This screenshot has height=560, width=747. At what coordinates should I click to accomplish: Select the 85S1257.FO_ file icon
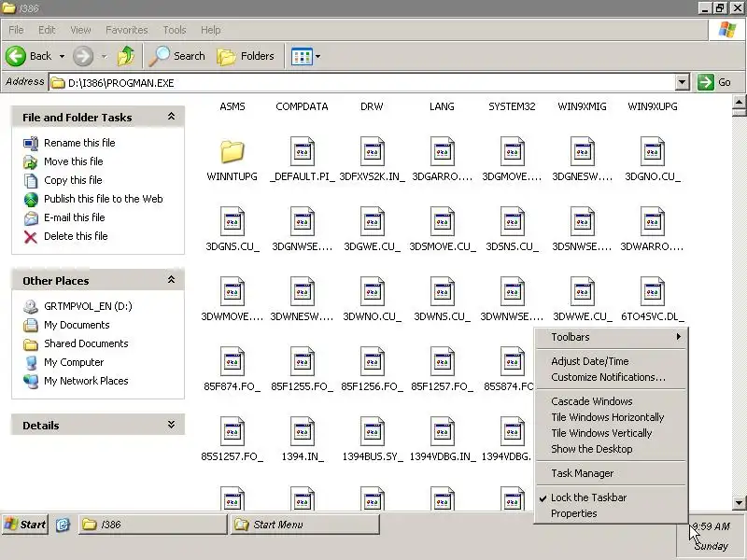pos(232,431)
